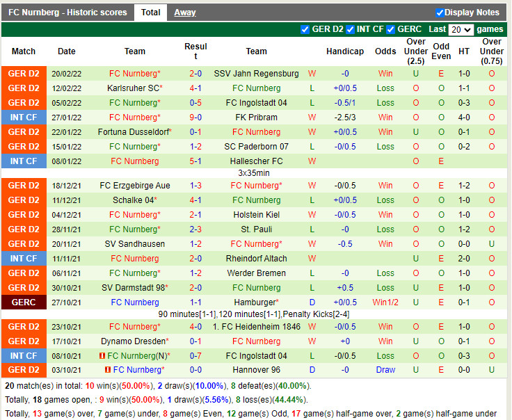Click the INT CF badge for the Rheindorf Altach match
Screen dimensions: 512x420
[24, 259]
